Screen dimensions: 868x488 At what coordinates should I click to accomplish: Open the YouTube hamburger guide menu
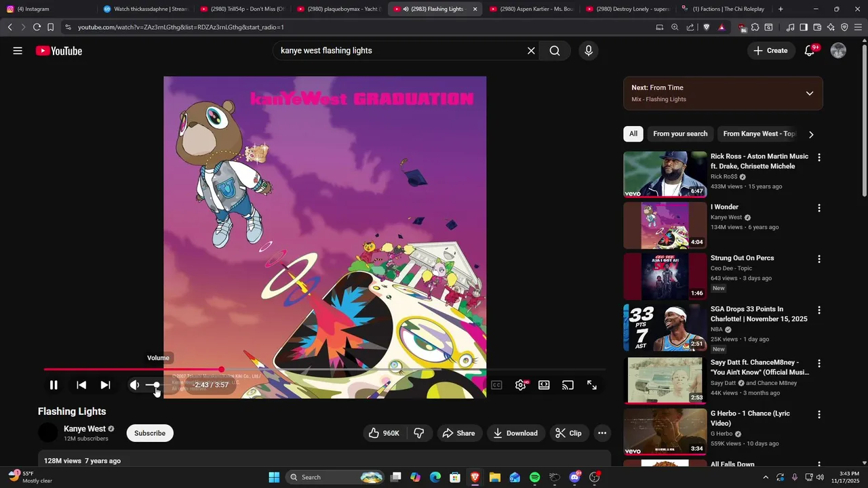18,51
